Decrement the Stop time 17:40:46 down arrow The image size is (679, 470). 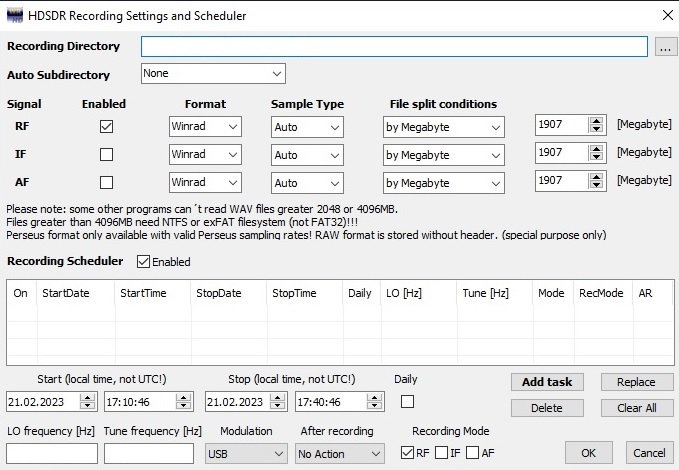(374, 406)
